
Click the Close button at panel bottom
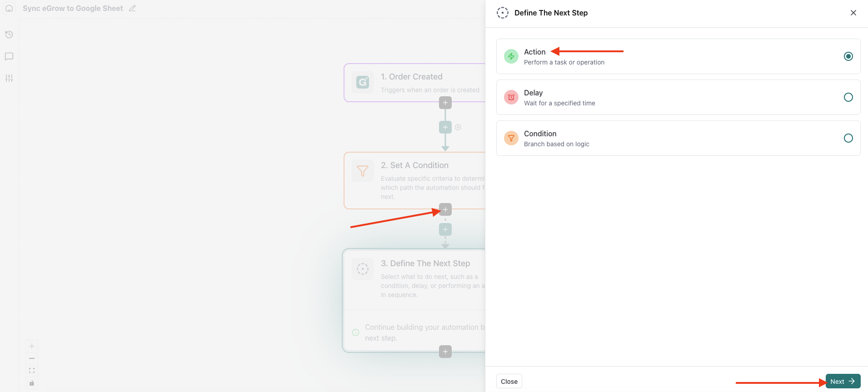(509, 382)
